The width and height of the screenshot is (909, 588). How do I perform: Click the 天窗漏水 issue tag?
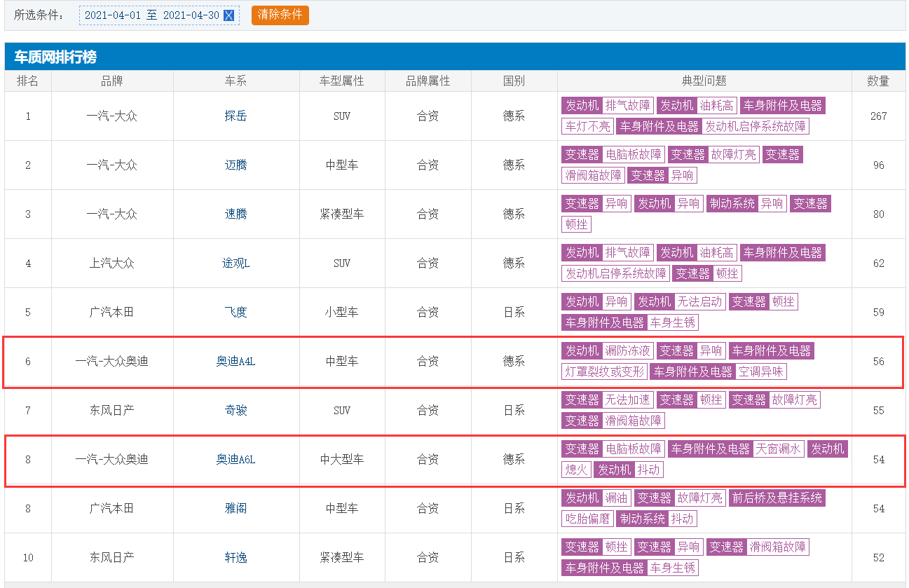click(x=778, y=449)
